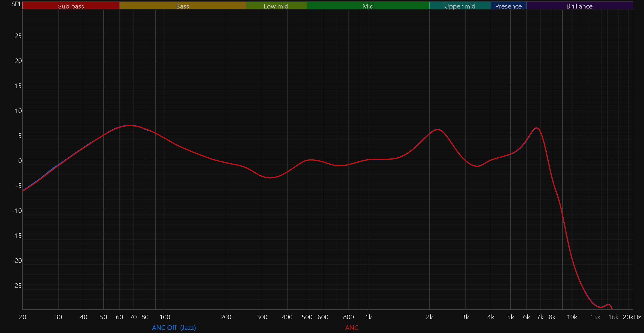
Task: Click the 100 Hz axis label
Action: [165, 317]
